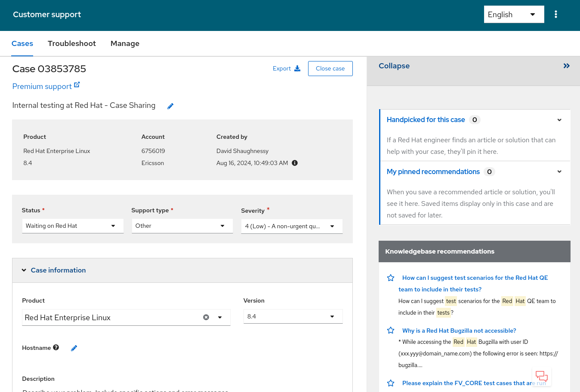This screenshot has width=580, height=392.
Task: Open the Support type dropdown 'Other'
Action: click(x=182, y=226)
